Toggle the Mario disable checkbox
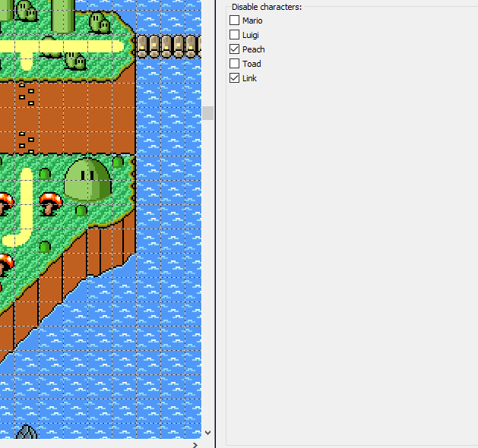 [x=234, y=21]
